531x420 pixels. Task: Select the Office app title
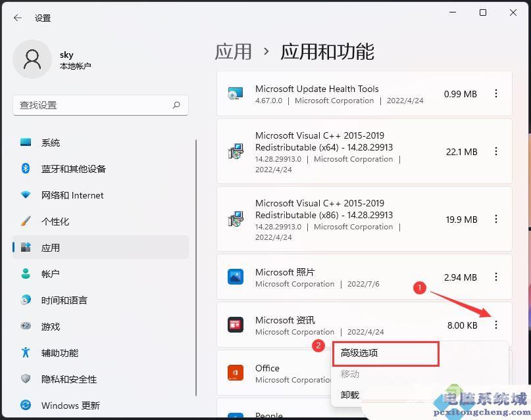click(267, 368)
